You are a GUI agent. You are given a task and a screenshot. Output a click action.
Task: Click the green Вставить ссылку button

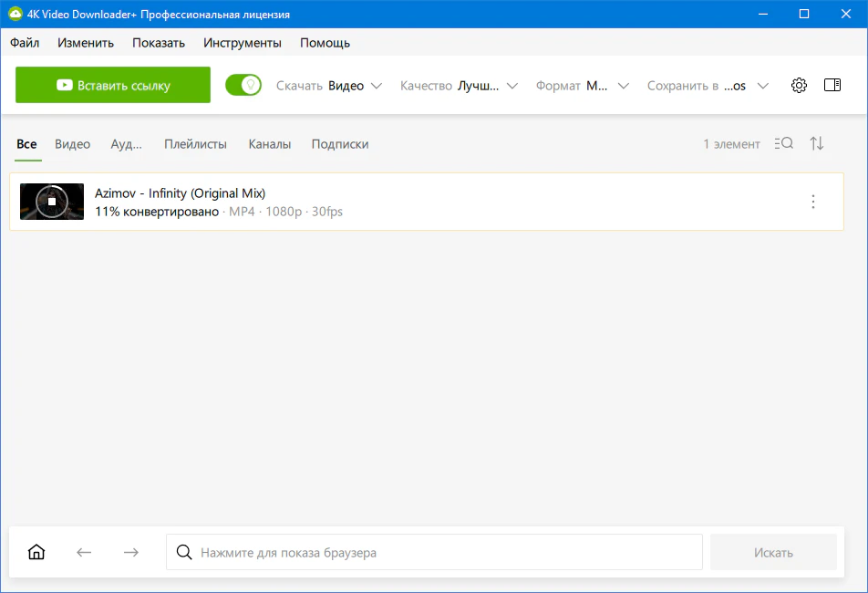click(x=113, y=85)
